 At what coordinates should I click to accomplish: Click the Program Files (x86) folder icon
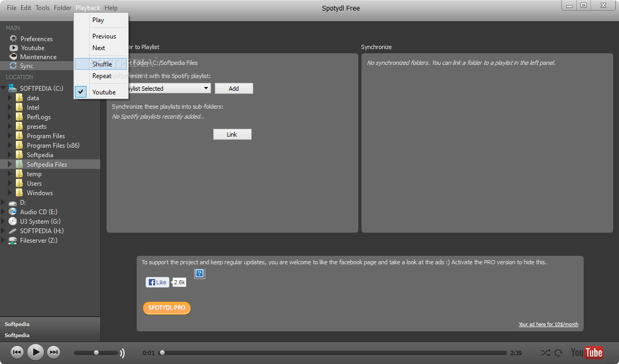(20, 145)
